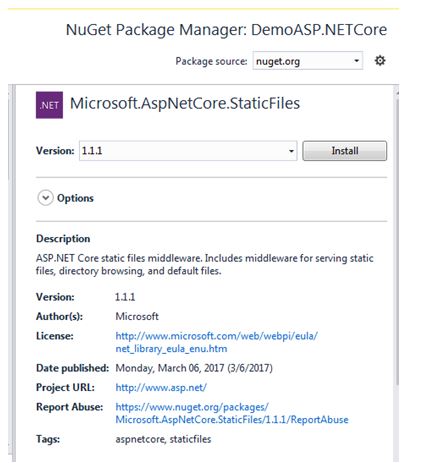Expand the Options section chevron
Screen dimensions: 438x463
[45, 198]
